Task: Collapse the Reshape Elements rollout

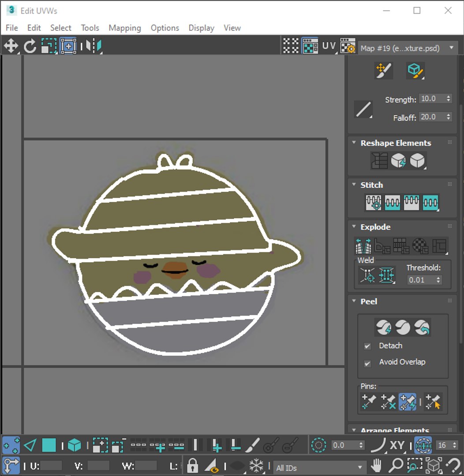Action: pyautogui.click(x=354, y=142)
